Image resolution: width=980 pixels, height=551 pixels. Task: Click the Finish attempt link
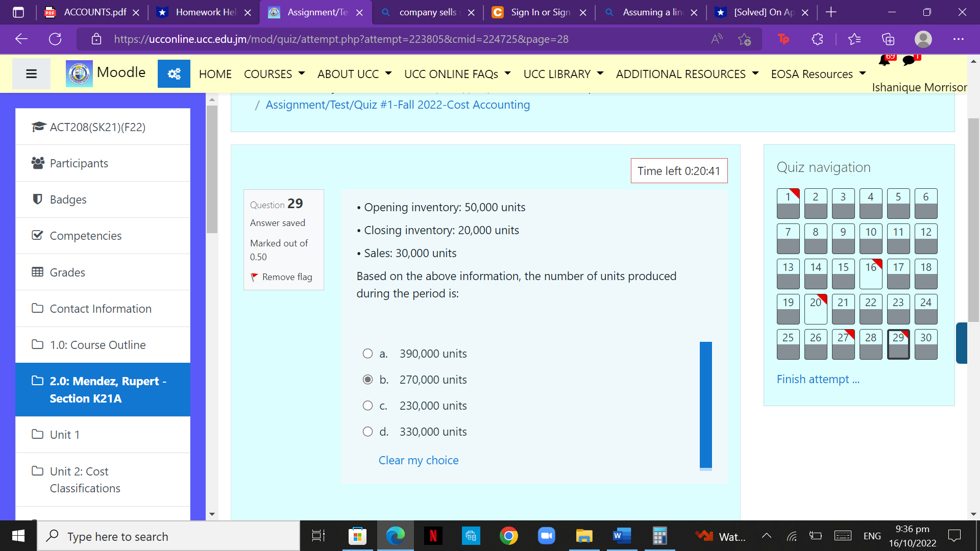(x=818, y=379)
